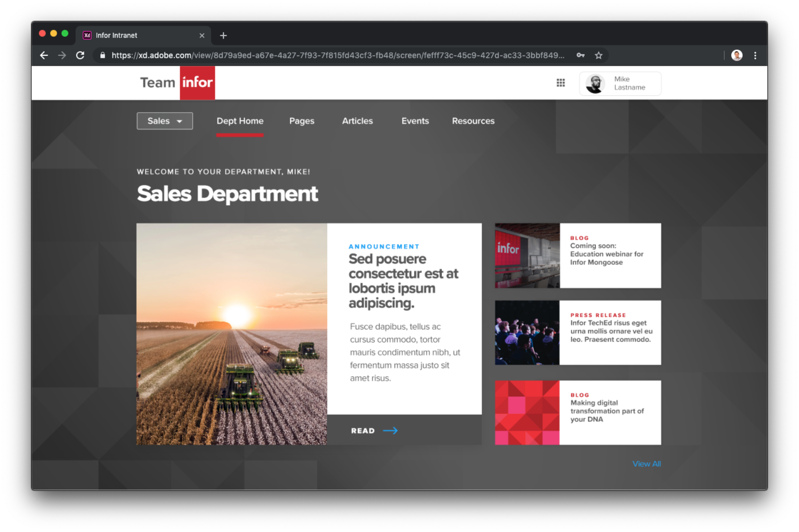Screen dimensions: 799x532
Task: Click the key password icon in address bar
Action: point(580,55)
